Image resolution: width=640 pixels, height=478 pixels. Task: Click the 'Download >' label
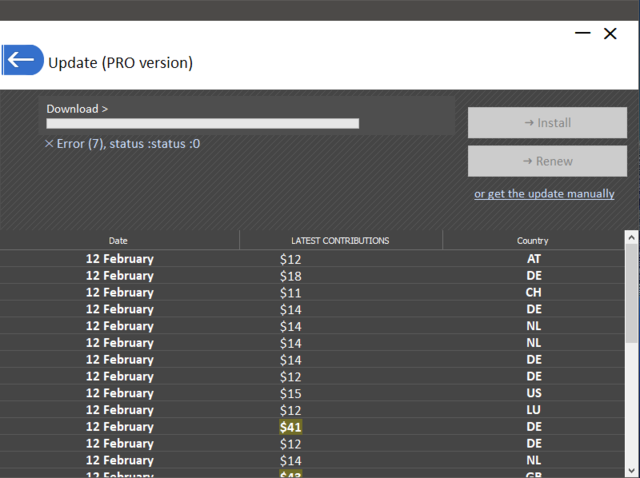[x=77, y=109]
